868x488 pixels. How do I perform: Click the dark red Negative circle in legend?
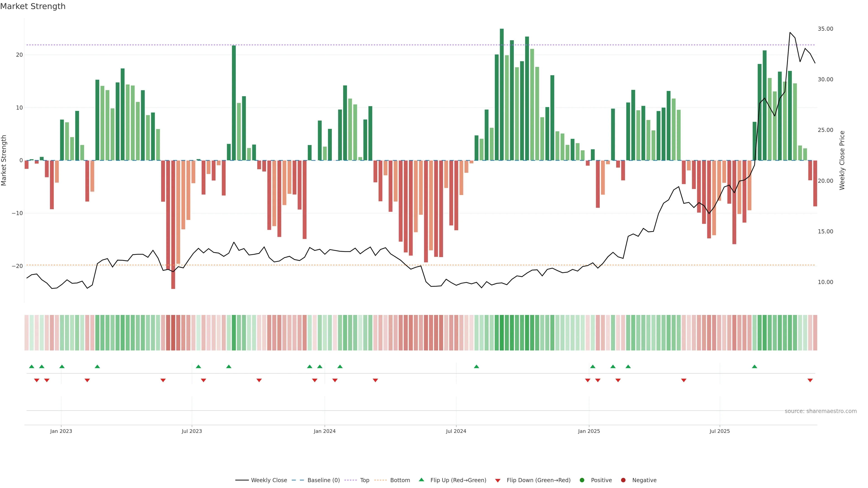coord(623,480)
